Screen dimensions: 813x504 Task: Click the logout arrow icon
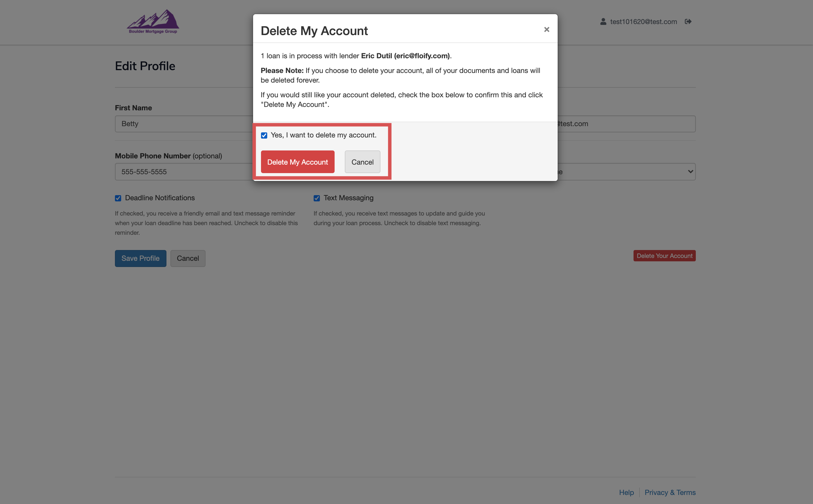tap(688, 22)
